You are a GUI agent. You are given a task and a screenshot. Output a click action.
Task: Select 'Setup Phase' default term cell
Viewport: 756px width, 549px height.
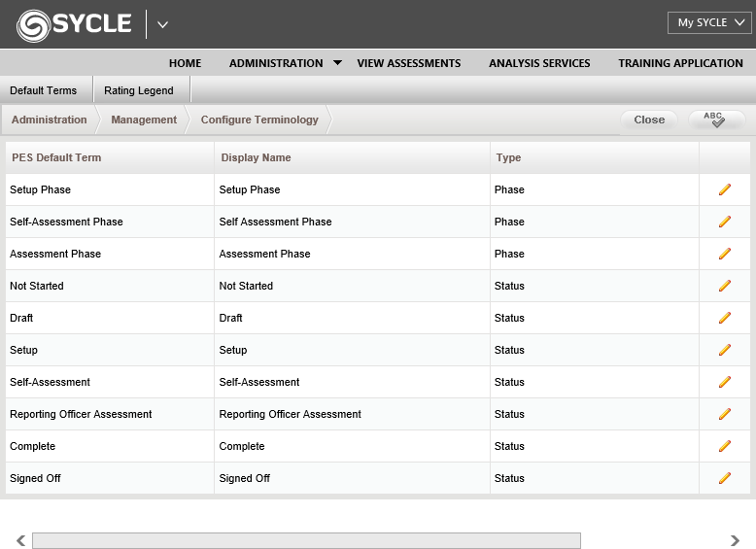(110, 189)
